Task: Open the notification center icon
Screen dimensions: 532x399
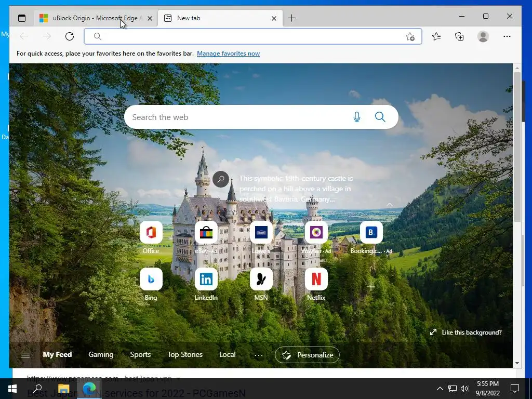Action: click(515, 389)
